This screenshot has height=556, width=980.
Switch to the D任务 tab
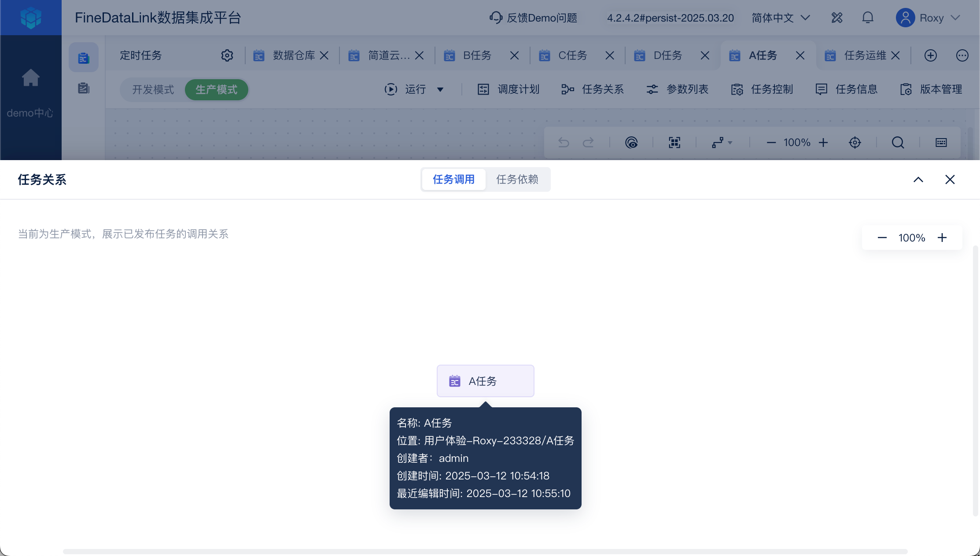[x=668, y=55]
